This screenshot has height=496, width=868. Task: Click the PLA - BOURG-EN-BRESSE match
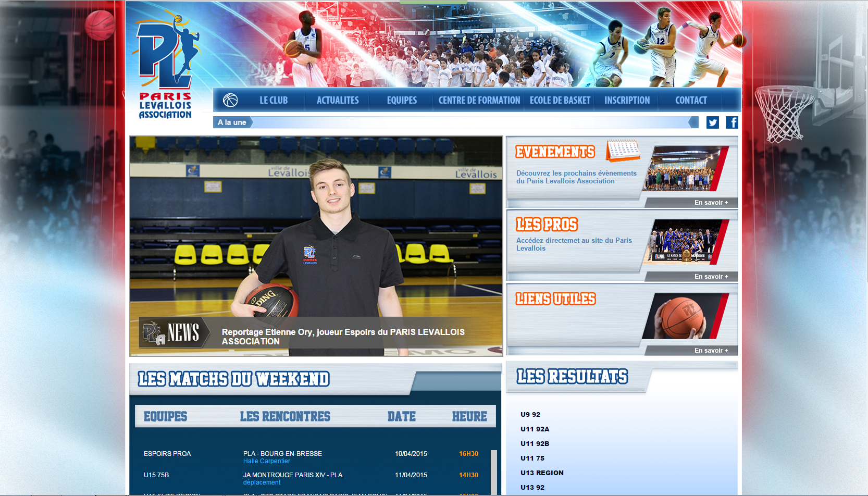click(282, 454)
